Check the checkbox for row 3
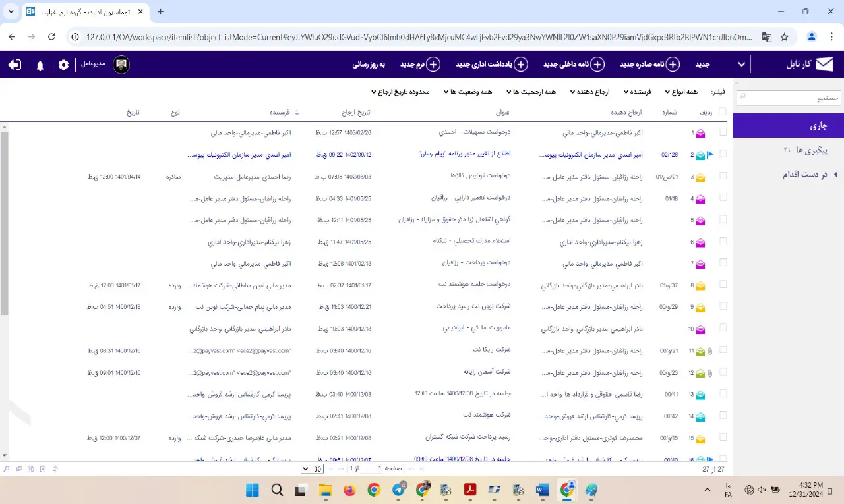 coord(723,176)
